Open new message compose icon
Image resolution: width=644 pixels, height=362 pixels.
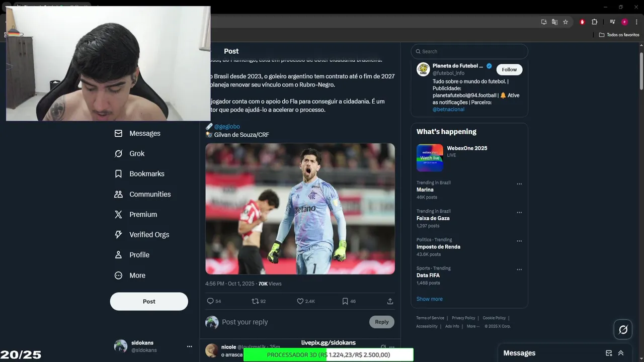click(609, 353)
